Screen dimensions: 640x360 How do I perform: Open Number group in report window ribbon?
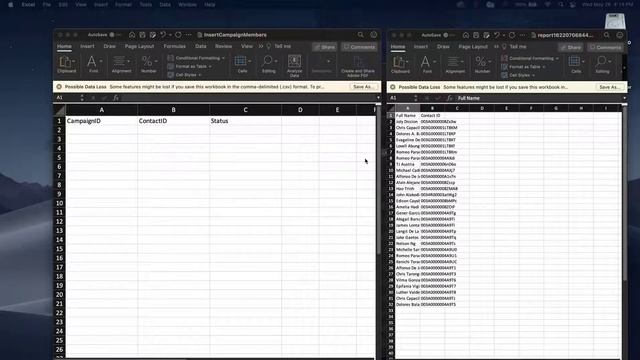482,65
